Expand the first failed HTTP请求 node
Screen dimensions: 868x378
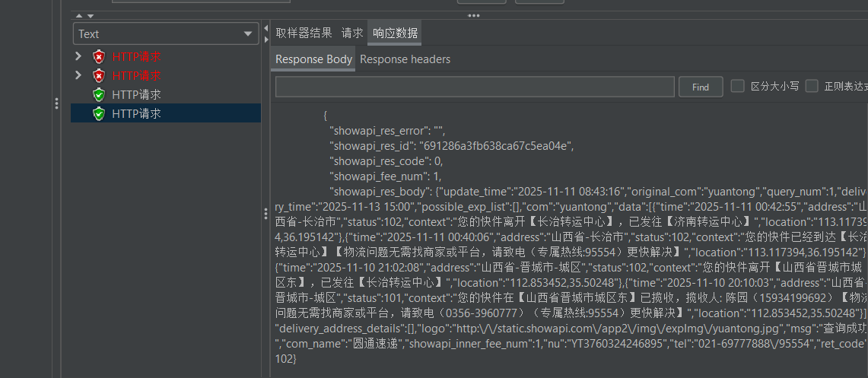click(78, 56)
